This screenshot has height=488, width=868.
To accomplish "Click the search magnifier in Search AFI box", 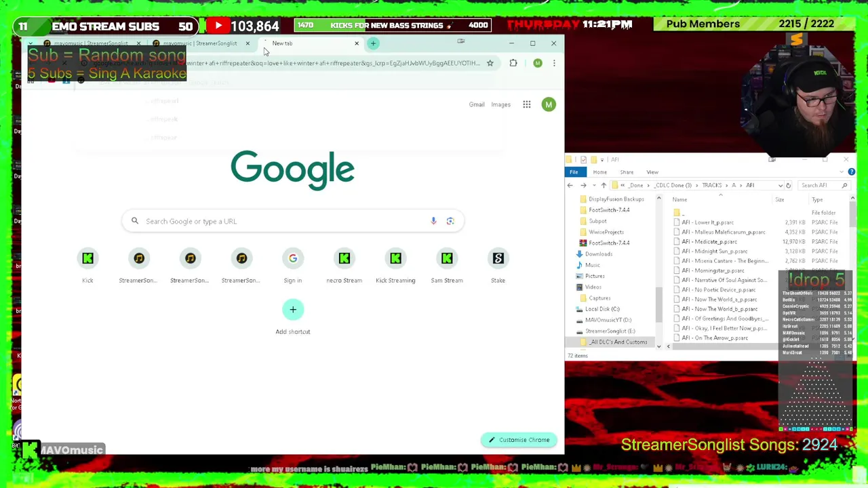I will pyautogui.click(x=844, y=185).
